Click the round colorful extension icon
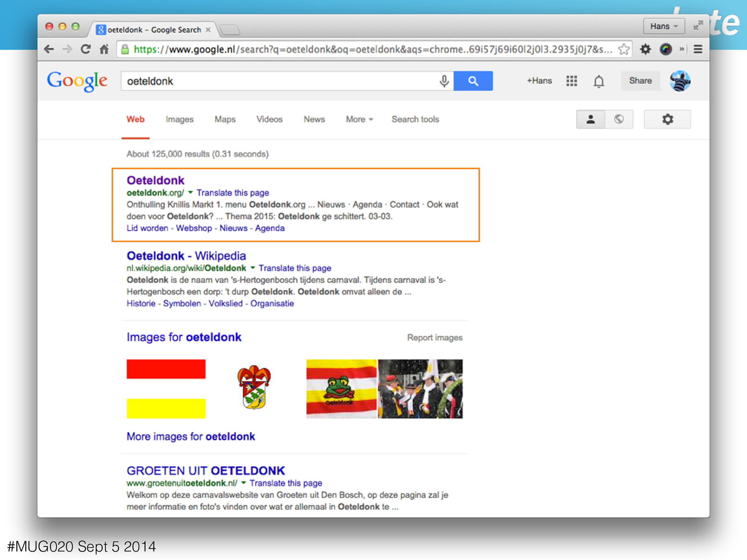Viewport: 747px width, 560px height. click(666, 49)
